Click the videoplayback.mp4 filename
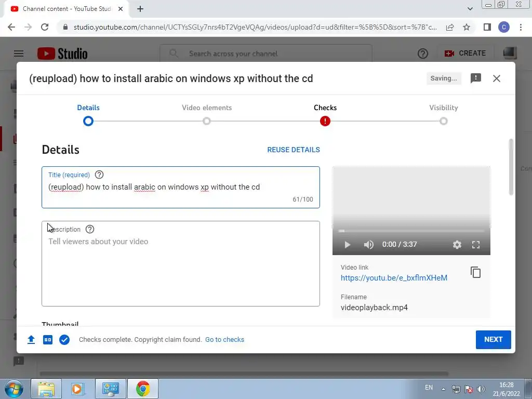This screenshot has width=532, height=399. coord(374,308)
